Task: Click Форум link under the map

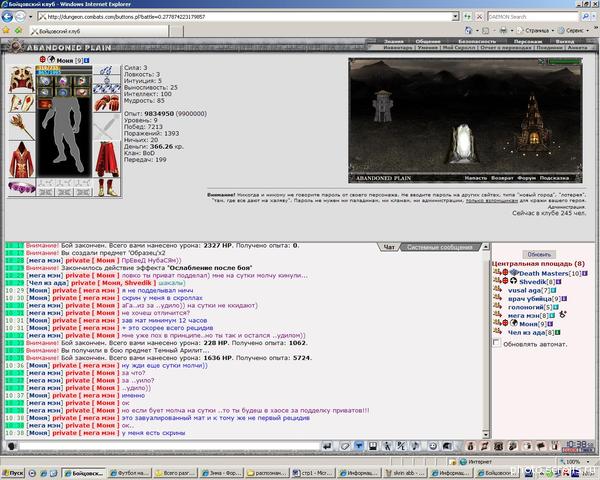Action: (526, 178)
